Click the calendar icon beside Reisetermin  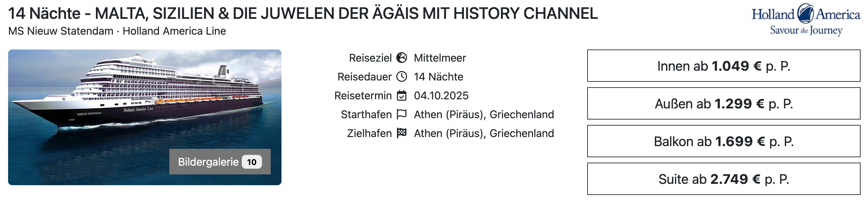click(x=402, y=96)
